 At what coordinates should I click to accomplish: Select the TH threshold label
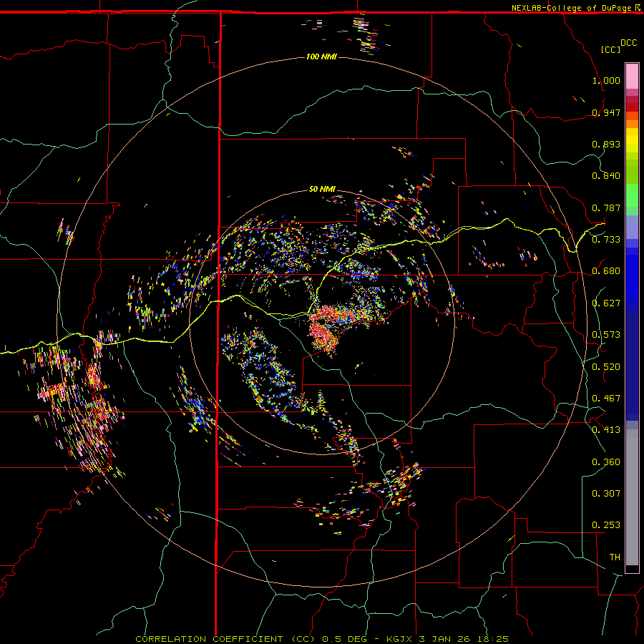coord(615,557)
